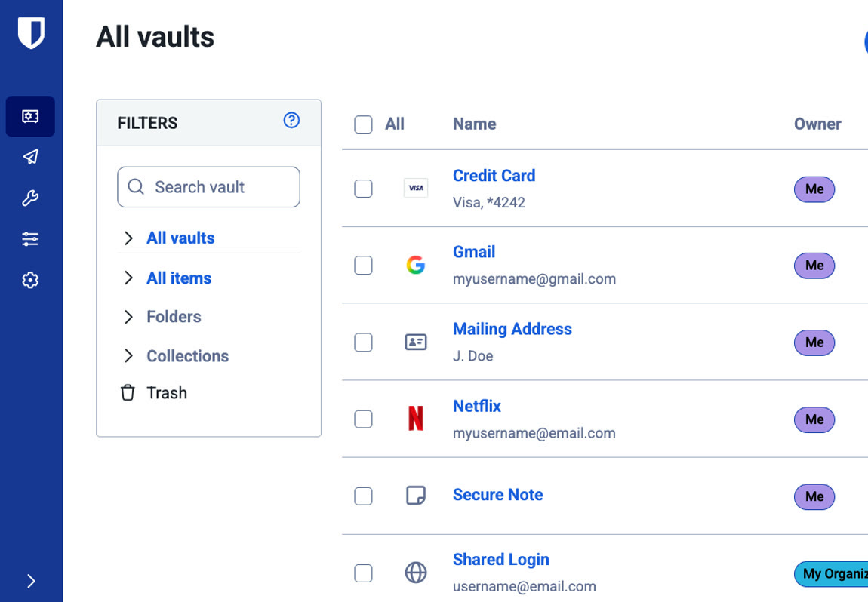This screenshot has width=868, height=602.
Task: Select the All vaults filter
Action: click(x=180, y=238)
